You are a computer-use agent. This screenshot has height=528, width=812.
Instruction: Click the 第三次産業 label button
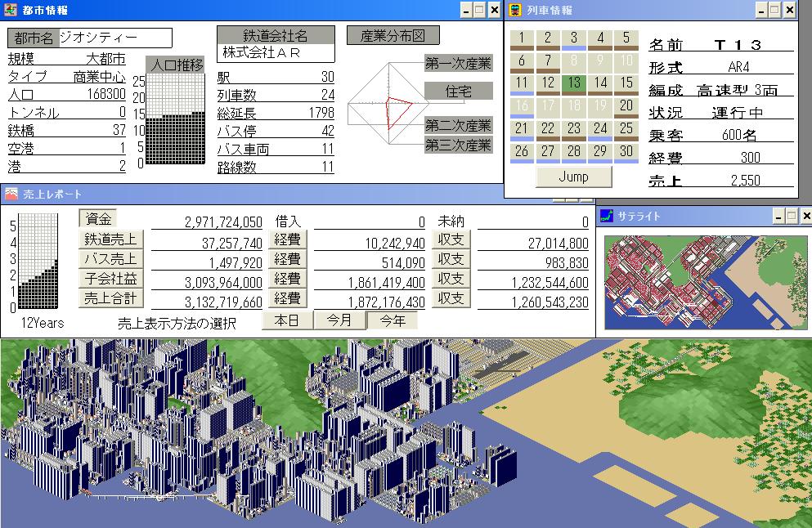pos(458,145)
